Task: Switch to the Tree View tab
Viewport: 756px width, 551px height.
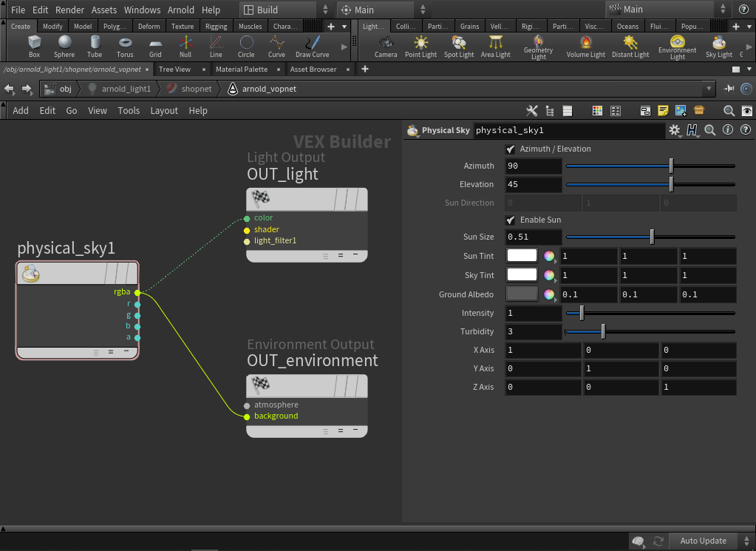Action: (174, 70)
